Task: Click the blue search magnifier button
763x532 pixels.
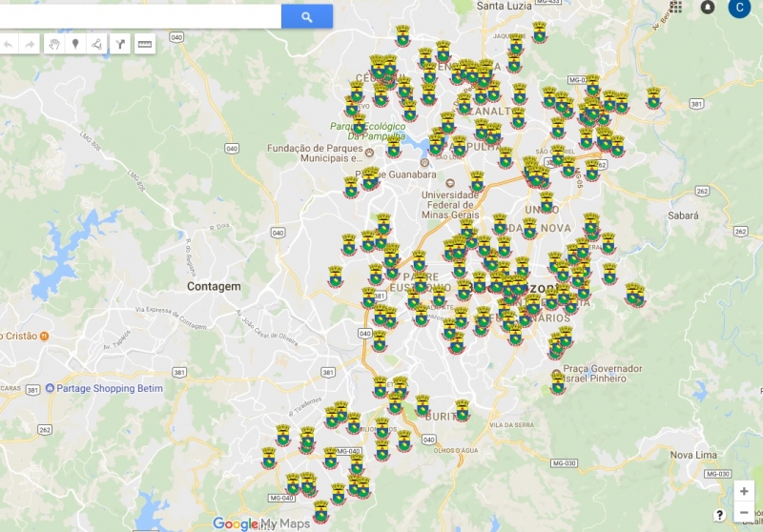Action: [x=307, y=16]
